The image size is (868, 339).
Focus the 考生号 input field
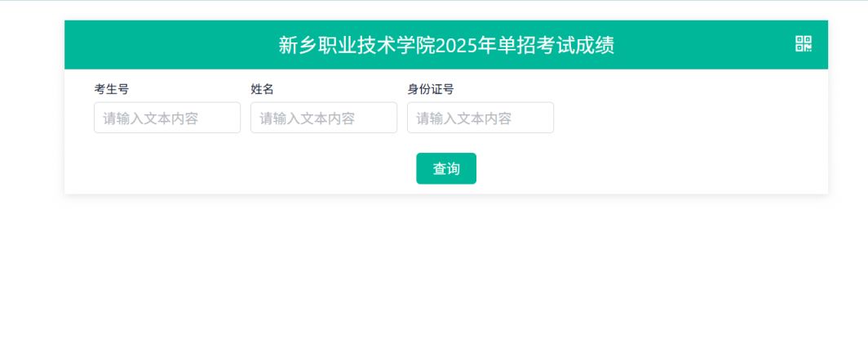coord(167,118)
